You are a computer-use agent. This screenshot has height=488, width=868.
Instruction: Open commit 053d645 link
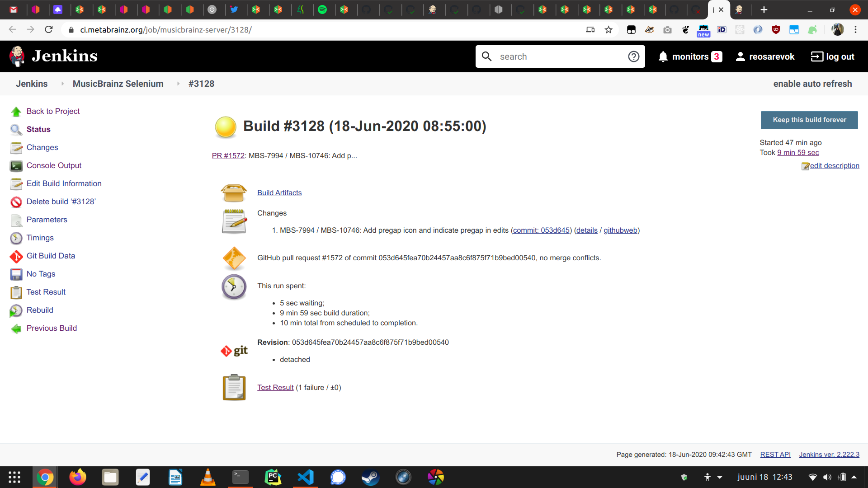[541, 230]
